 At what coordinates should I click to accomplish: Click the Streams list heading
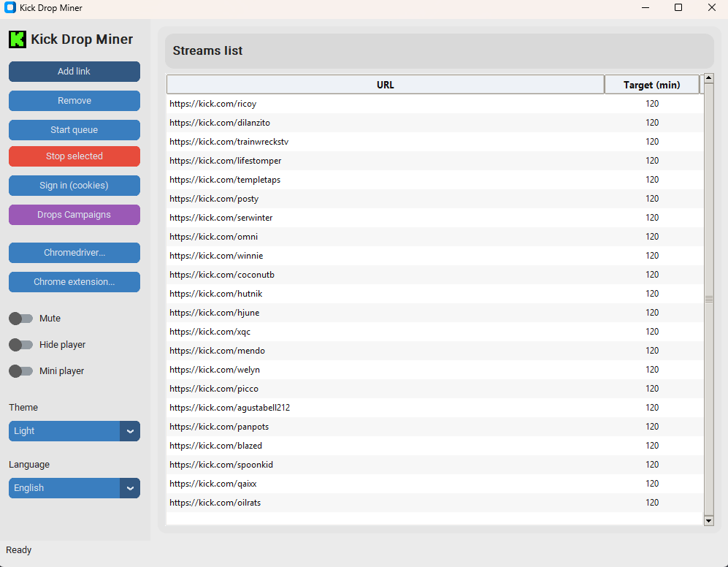point(207,50)
